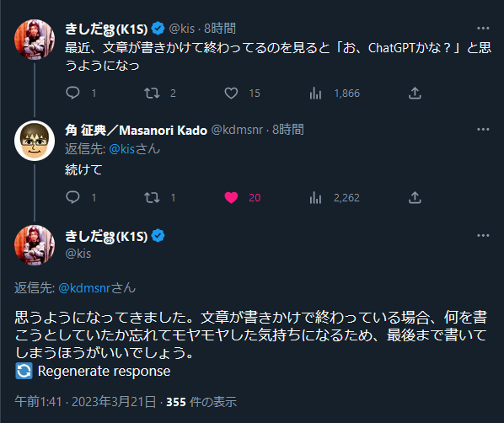The image size is (504, 423).
Task: Open the @kdmsnr handle next to Masanori Kado
Action: click(x=237, y=130)
